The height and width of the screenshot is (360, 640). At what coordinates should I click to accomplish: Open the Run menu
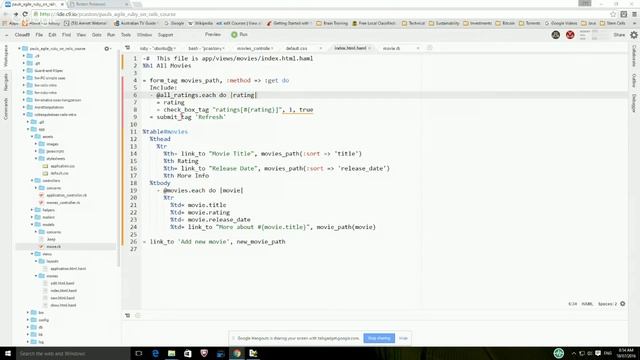[111, 35]
